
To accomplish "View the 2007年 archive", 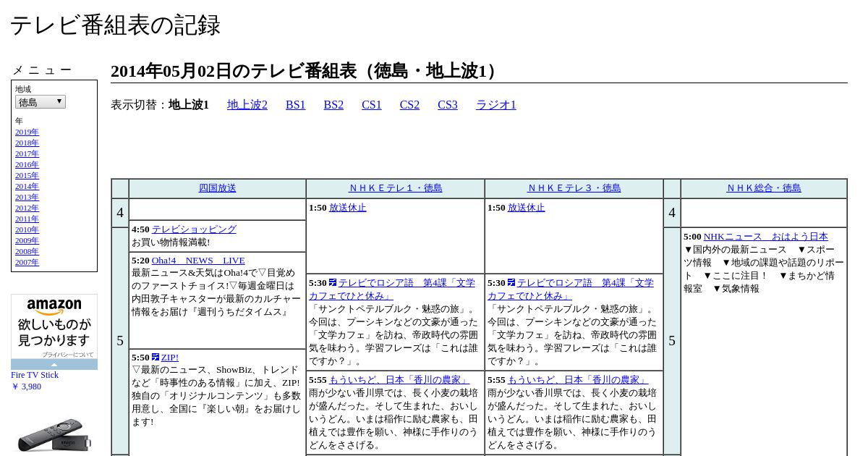I will 27,263.
